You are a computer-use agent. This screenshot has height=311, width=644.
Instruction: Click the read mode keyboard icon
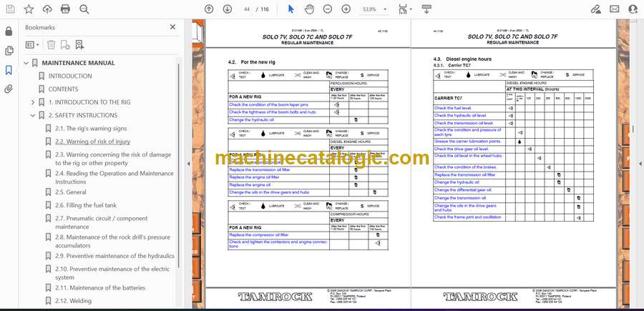pos(426,9)
